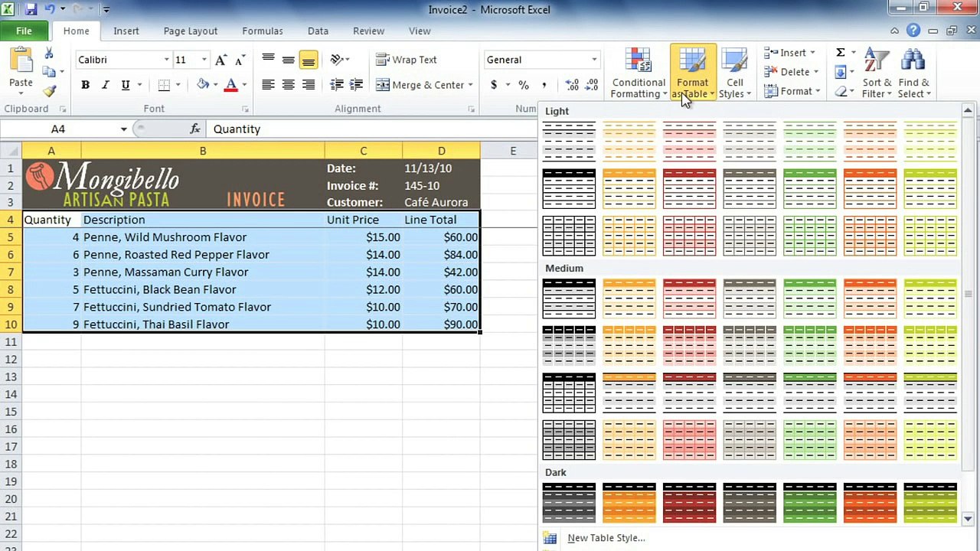The height and width of the screenshot is (551, 980).
Task: Switch to the Formulas tab
Action: pyautogui.click(x=263, y=31)
